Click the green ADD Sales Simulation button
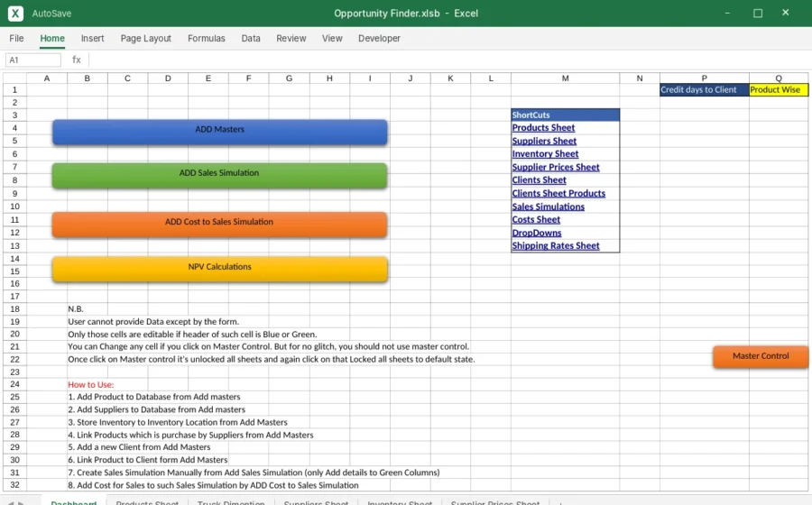The image size is (812, 505). point(219,176)
